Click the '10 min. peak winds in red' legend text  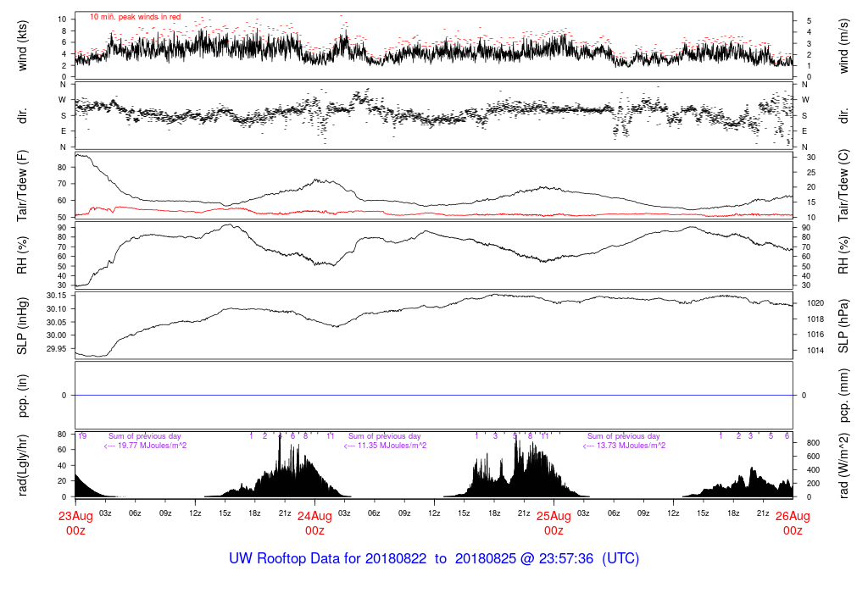[x=135, y=17]
